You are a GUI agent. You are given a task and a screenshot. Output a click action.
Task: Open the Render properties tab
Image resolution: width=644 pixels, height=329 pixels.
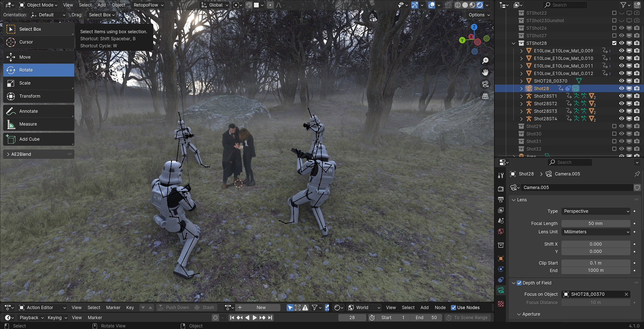[x=501, y=189]
